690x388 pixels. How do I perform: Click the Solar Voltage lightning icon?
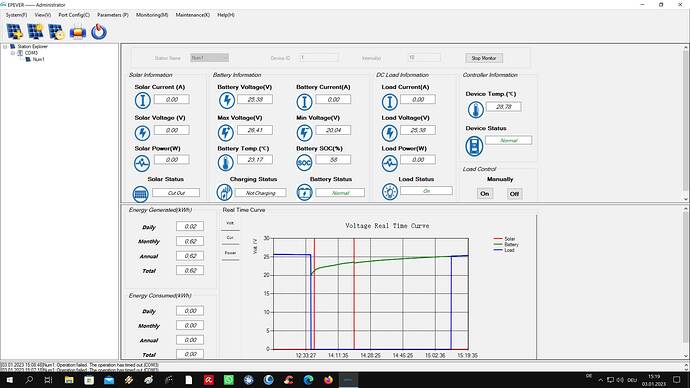click(x=142, y=132)
